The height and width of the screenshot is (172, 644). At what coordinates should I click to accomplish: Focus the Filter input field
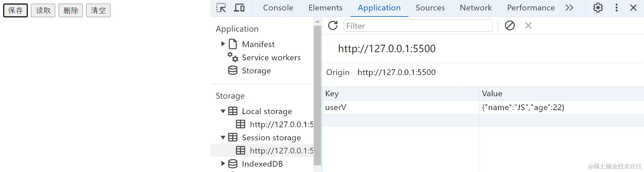point(418,26)
